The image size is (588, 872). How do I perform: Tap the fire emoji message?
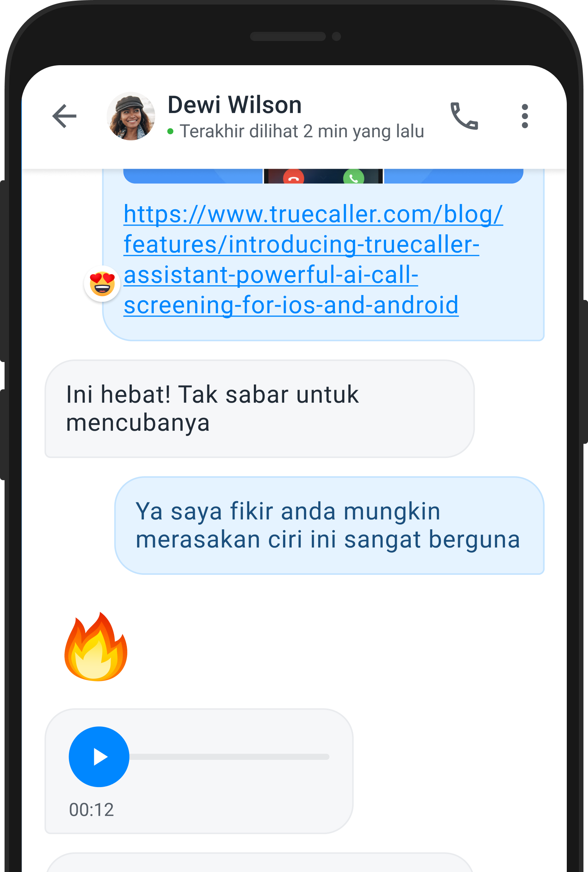pyautogui.click(x=96, y=647)
